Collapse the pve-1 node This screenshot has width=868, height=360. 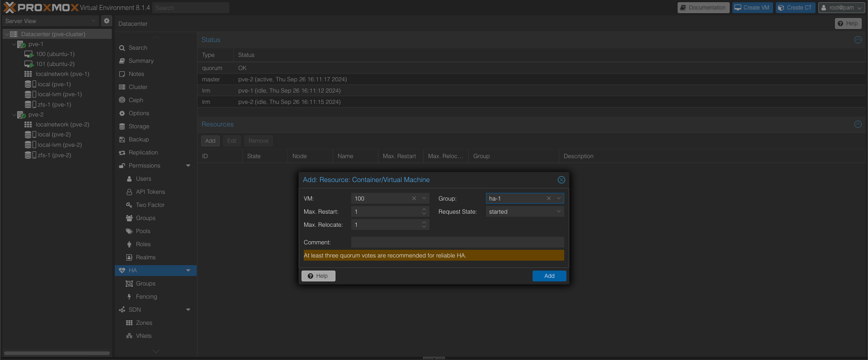(14, 44)
